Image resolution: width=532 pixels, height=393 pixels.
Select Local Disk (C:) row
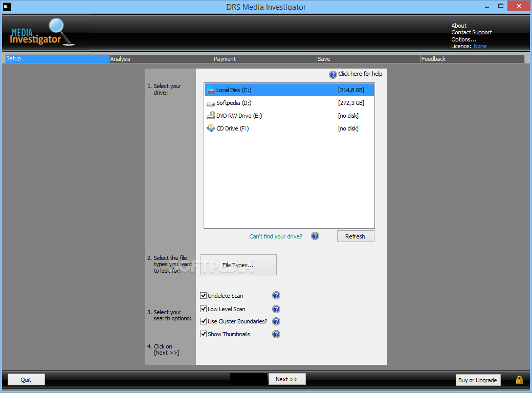[x=289, y=90]
